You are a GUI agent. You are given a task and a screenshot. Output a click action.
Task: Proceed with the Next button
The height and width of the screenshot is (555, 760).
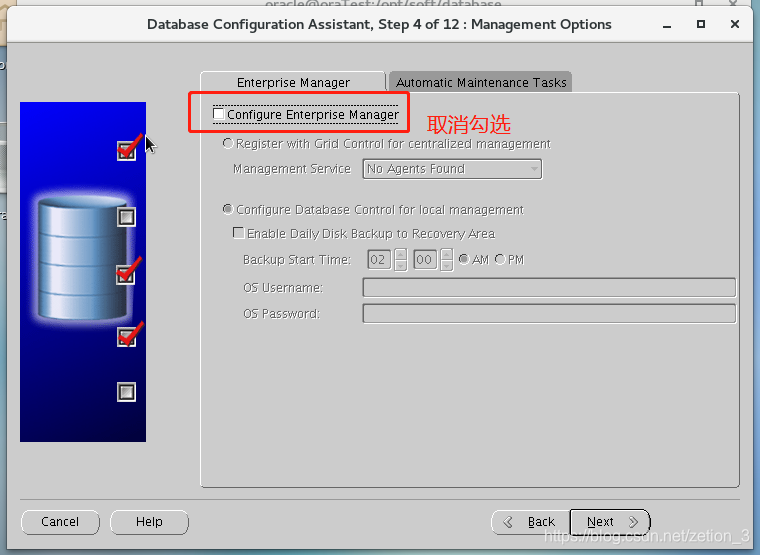pos(610,522)
